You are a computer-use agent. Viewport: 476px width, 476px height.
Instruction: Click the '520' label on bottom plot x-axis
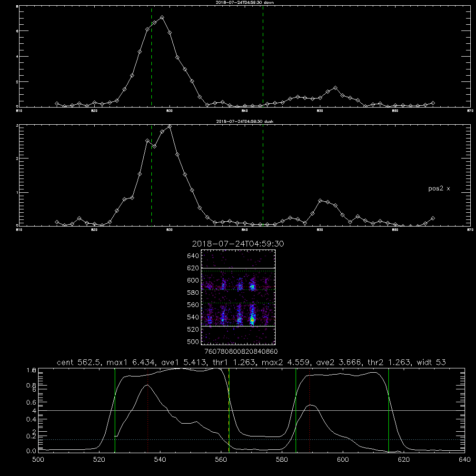[x=99, y=460]
